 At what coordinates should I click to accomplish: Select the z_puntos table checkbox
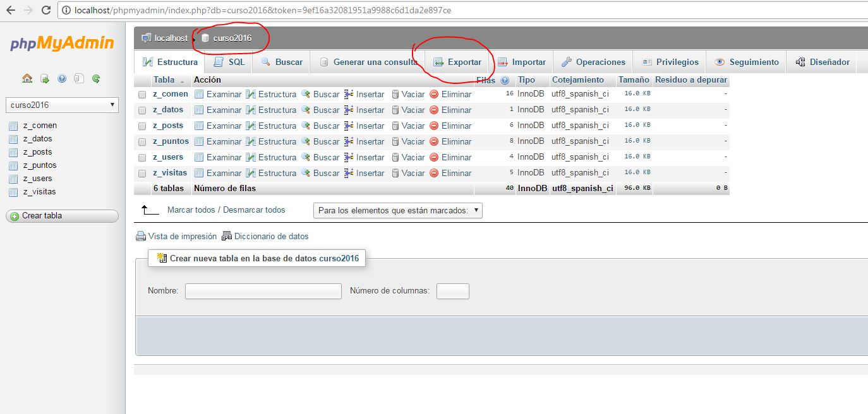click(142, 141)
